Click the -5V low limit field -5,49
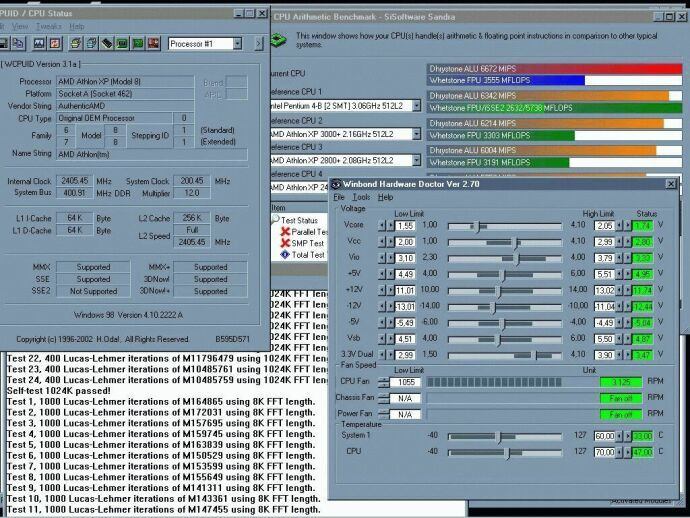Viewport: 690px width, 518px height. pyautogui.click(x=405, y=323)
